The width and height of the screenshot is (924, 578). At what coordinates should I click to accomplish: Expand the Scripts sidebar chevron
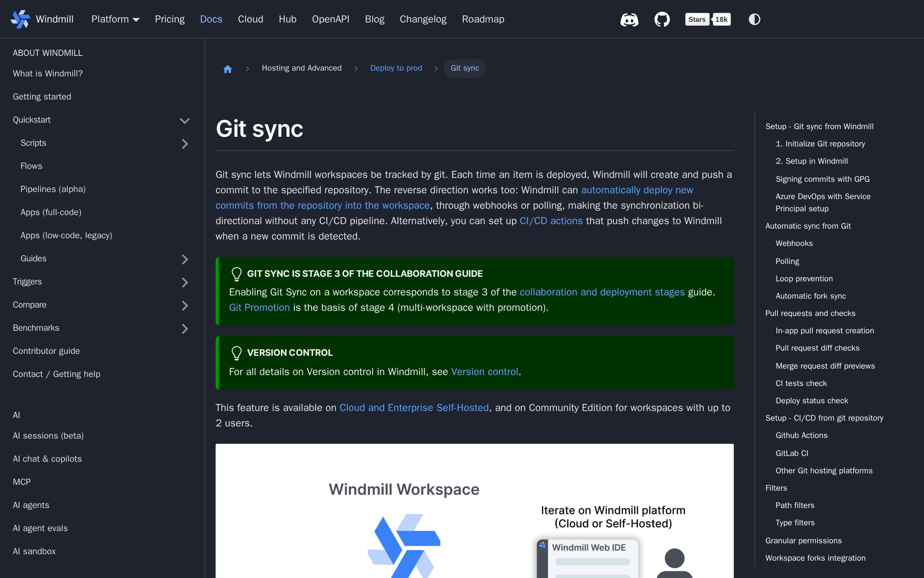pos(184,143)
